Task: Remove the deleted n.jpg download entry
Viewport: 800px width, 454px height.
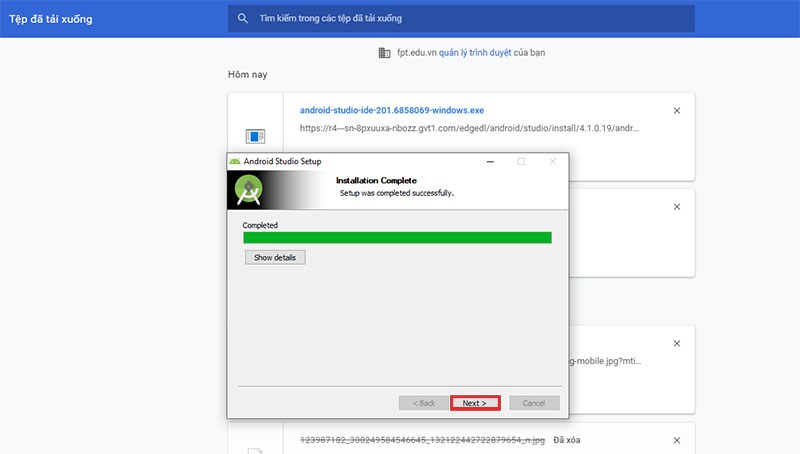Action: [677, 440]
